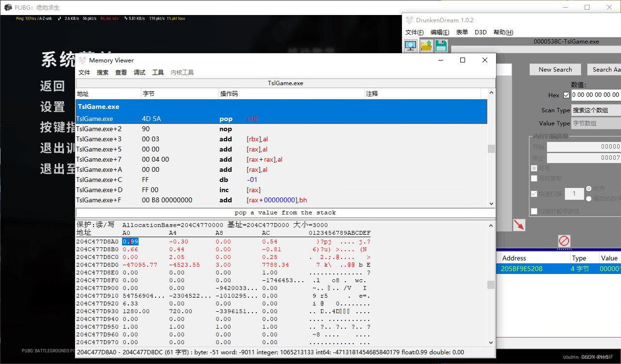Select the 对齐 radio button
The width and height of the screenshot is (621, 364).
(x=589, y=188)
